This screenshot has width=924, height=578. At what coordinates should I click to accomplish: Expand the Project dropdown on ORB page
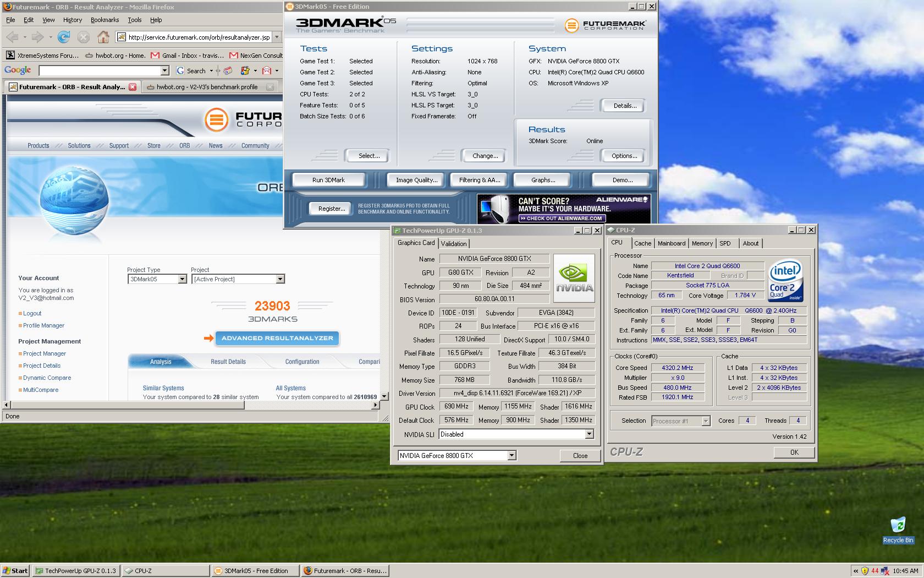pyautogui.click(x=280, y=279)
